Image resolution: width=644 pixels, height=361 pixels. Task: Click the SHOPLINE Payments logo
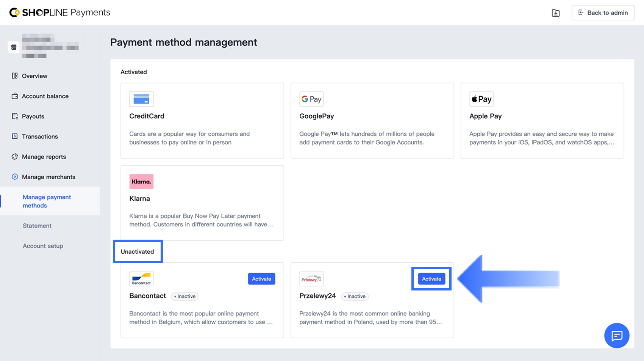pos(60,13)
